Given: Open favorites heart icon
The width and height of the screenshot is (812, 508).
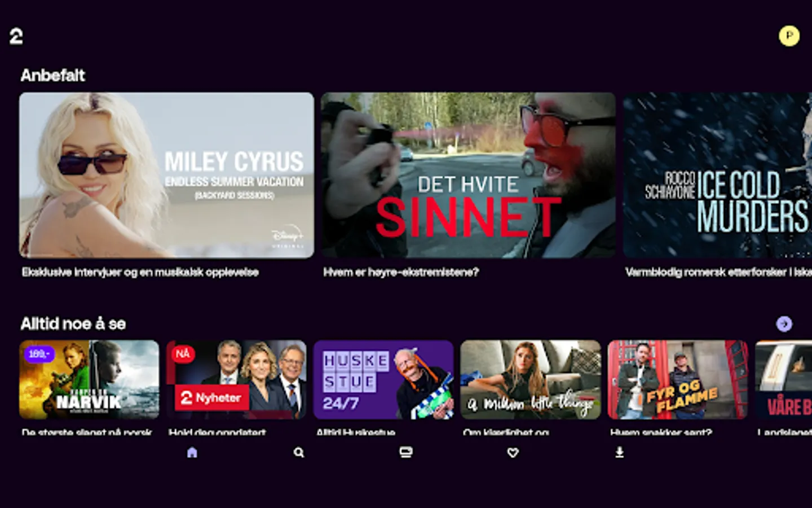Looking at the screenshot, I should tap(513, 452).
